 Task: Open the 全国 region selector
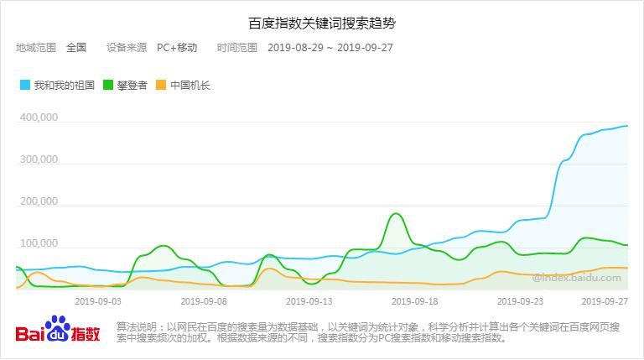tap(76, 47)
